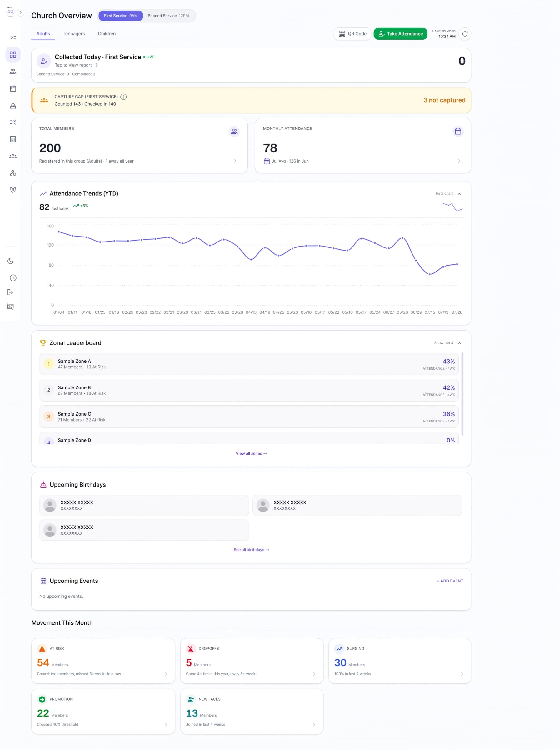Switch to Second Service 12PM

tap(168, 16)
